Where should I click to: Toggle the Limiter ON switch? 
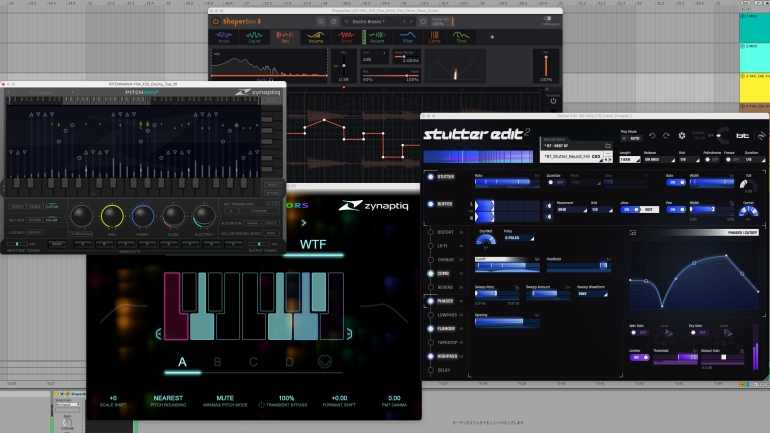pyautogui.click(x=639, y=357)
